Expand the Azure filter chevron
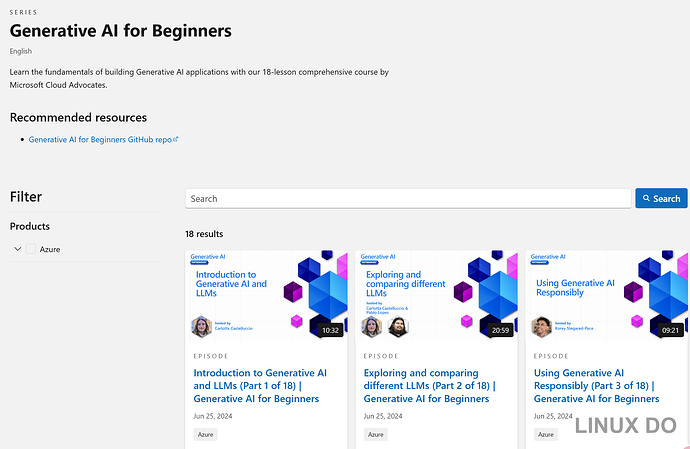The image size is (690, 449). pos(18,249)
